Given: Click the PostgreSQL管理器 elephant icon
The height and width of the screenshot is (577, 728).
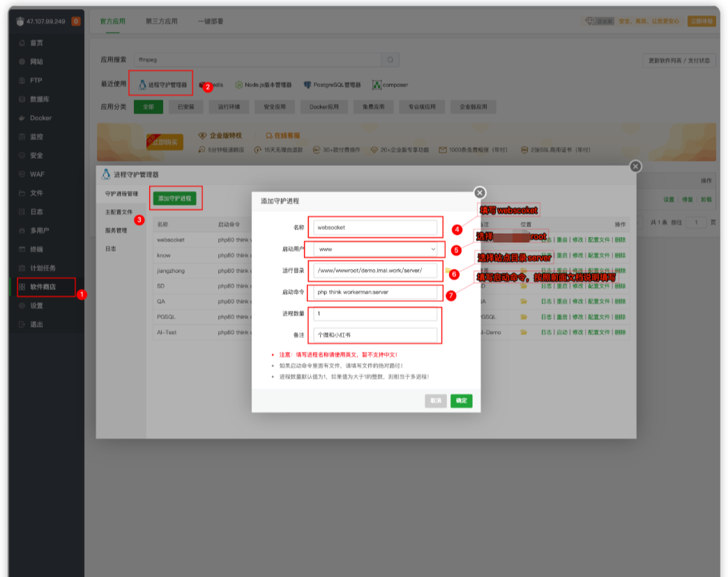Looking at the screenshot, I should tap(308, 85).
